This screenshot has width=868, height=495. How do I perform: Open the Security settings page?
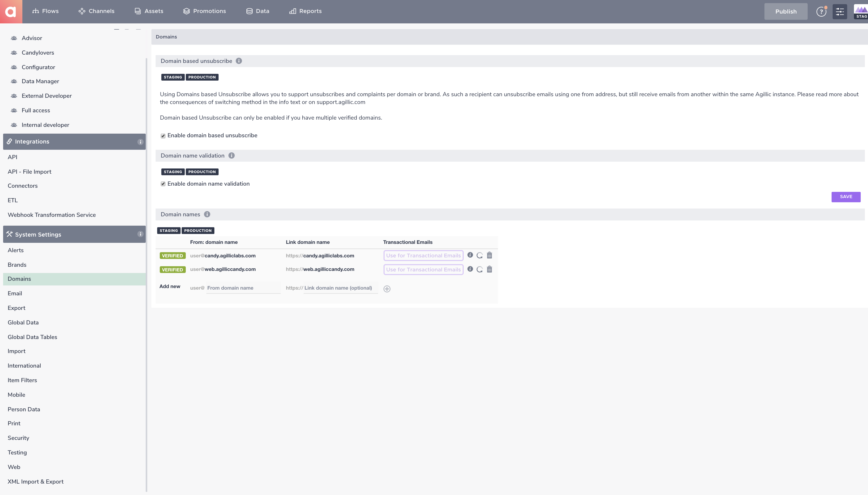pos(18,438)
